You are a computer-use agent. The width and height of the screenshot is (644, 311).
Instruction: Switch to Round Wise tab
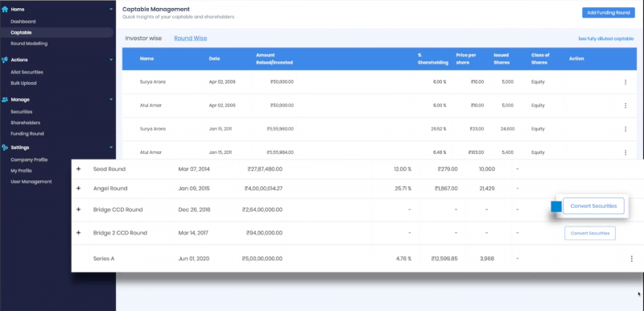tap(191, 38)
